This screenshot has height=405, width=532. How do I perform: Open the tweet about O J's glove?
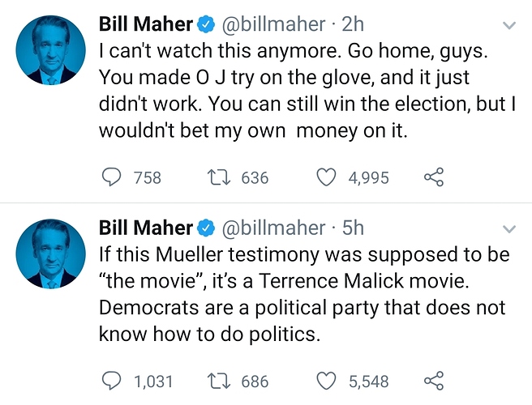pyautogui.click(x=307, y=91)
